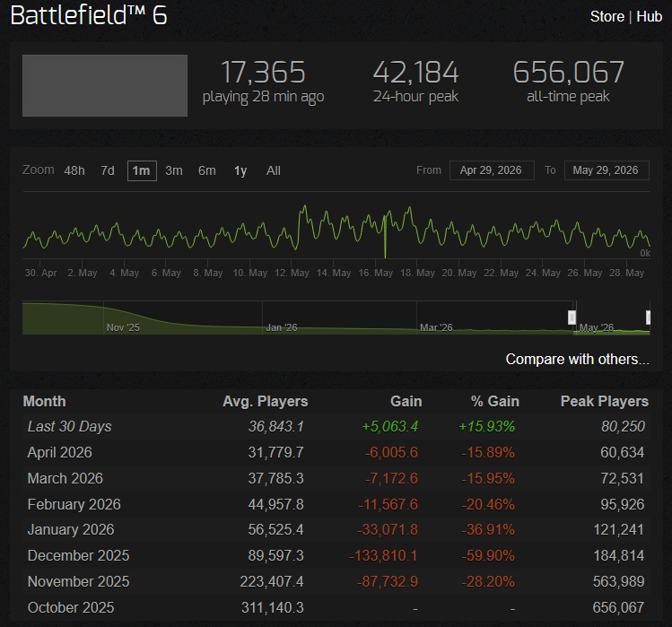Click the gray game banner image
Screen dimensions: 672x627
pyautogui.click(x=105, y=85)
